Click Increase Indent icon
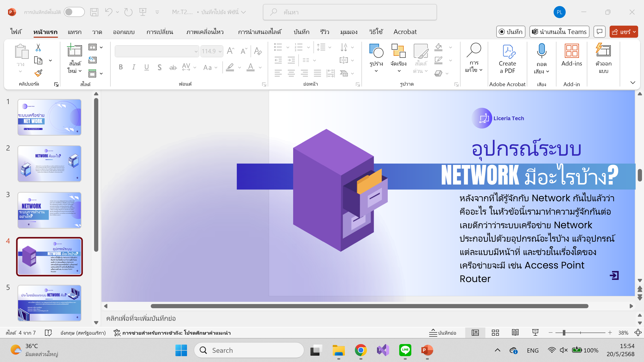Screen dimensions: 644x362 [291, 60]
